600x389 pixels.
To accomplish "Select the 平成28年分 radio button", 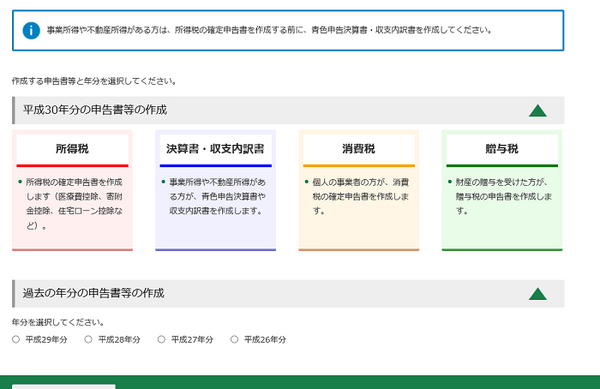I will click(x=88, y=339).
